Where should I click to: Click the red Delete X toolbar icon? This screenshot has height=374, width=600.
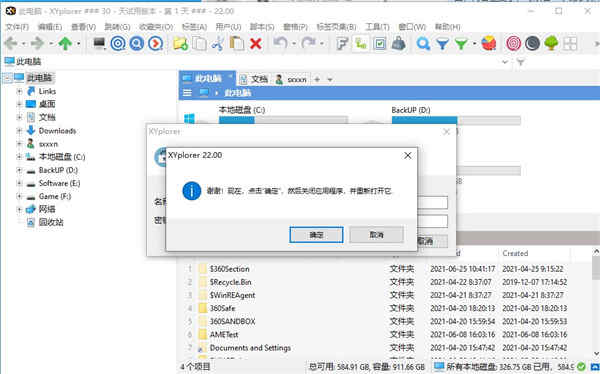256,44
